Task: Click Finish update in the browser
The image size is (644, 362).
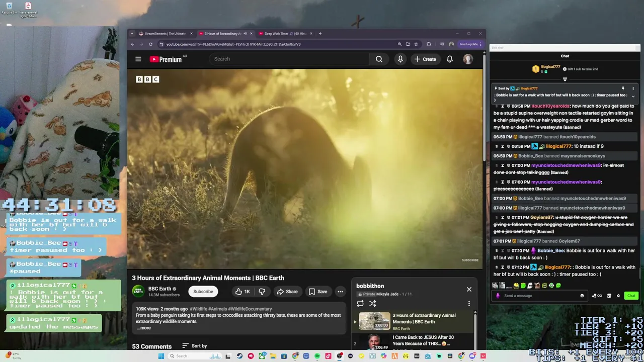Action: coord(470,44)
